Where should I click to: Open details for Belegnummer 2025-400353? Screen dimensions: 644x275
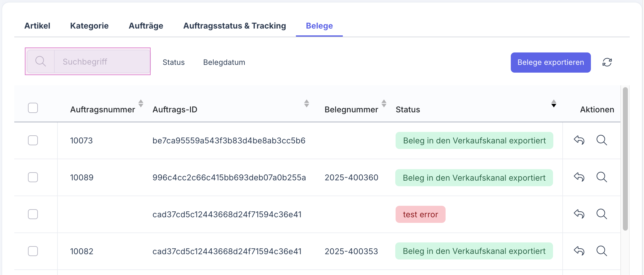point(602,251)
